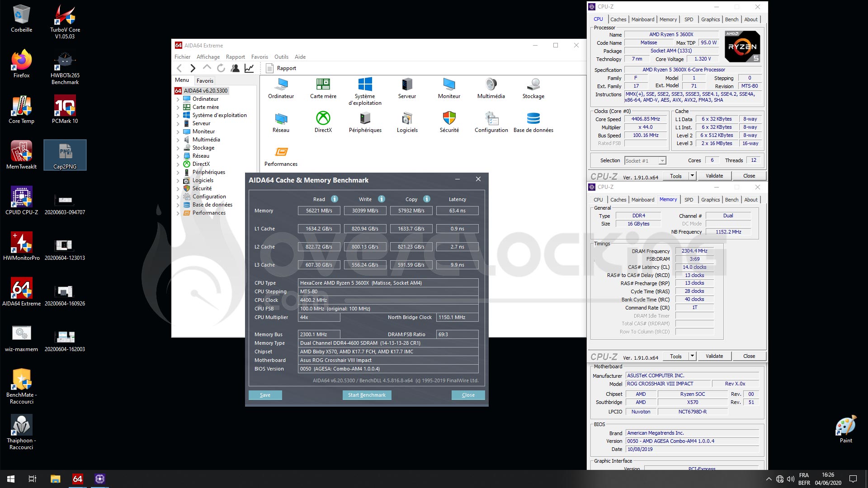Click the Rapport toolbar button
Viewport: 868px width, 488px height.
(281, 68)
